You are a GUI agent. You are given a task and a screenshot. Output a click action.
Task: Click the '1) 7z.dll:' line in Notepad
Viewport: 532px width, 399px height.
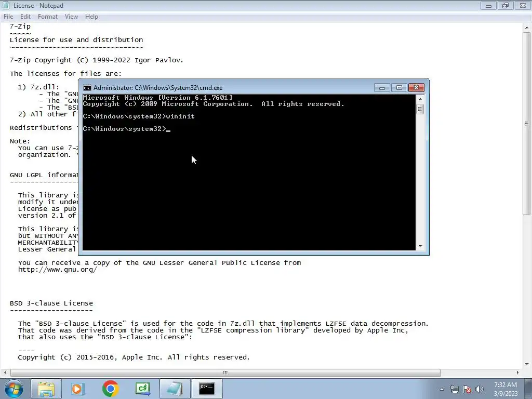(x=38, y=87)
